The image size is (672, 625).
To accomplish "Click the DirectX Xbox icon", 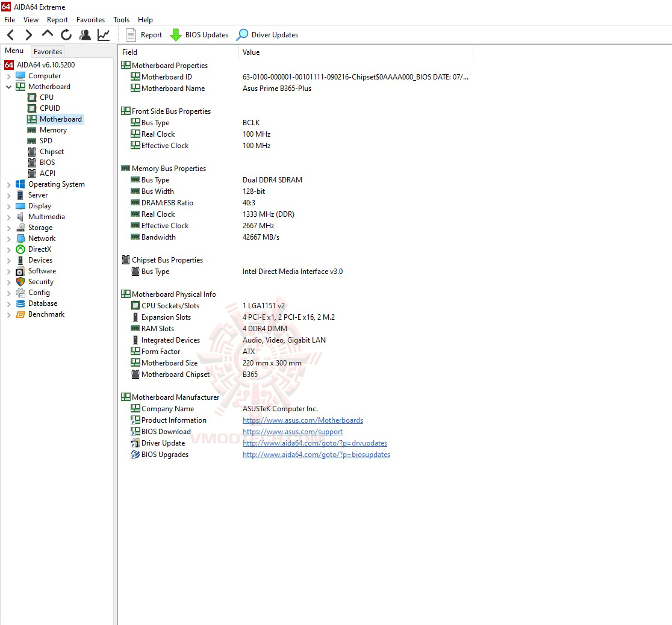I will (x=20, y=249).
